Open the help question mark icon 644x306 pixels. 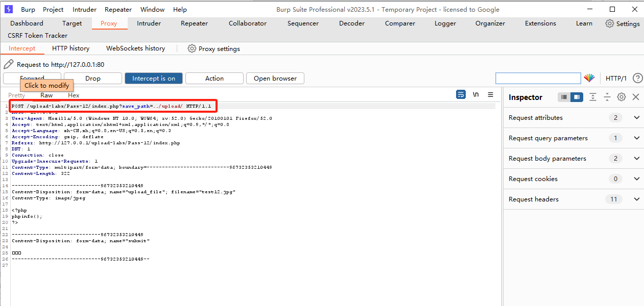tap(637, 78)
